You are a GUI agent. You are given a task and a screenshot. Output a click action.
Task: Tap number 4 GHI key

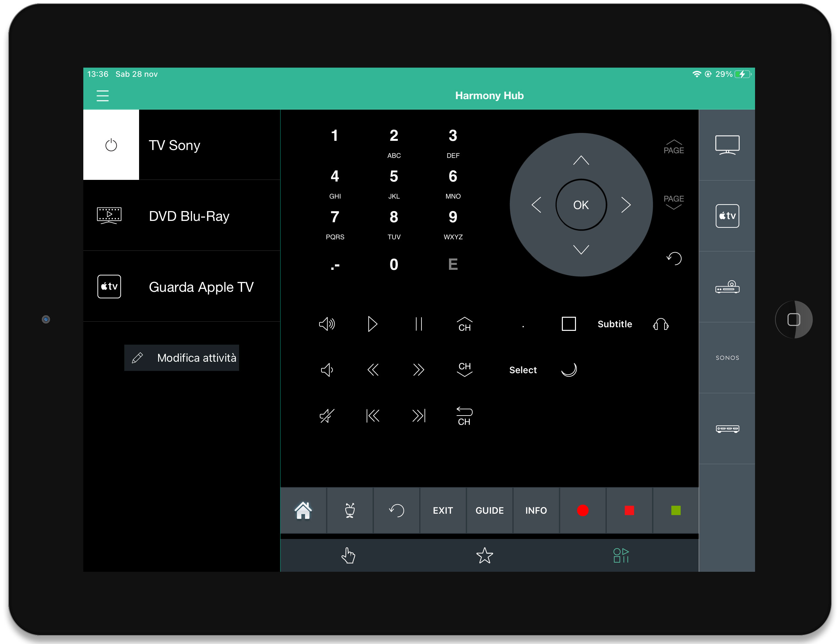[335, 184]
